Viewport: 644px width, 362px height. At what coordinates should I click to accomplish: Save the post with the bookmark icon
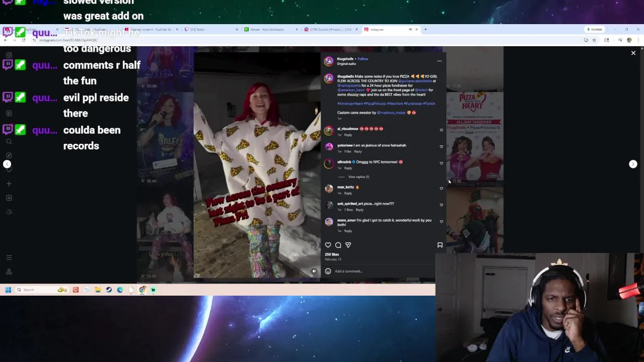(440, 245)
